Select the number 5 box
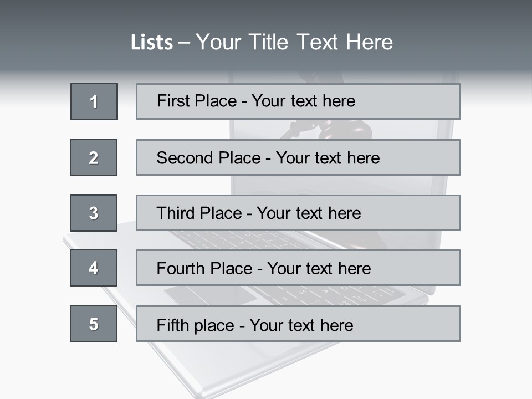 94,324
